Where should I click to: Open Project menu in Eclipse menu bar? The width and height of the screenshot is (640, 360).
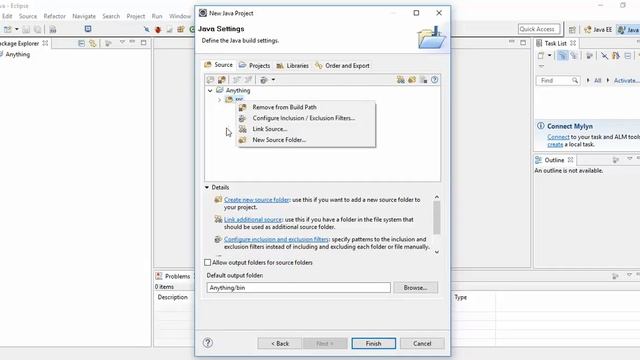(x=136, y=16)
